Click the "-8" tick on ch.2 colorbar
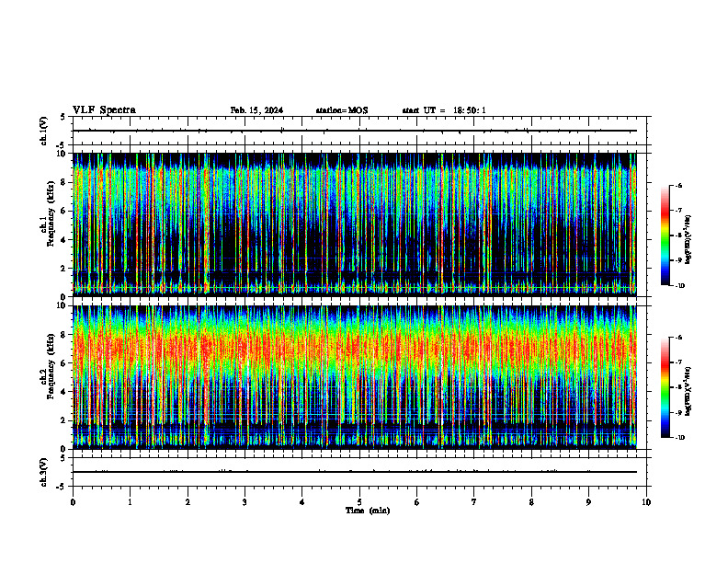This screenshot has height=563, width=728. tap(678, 387)
